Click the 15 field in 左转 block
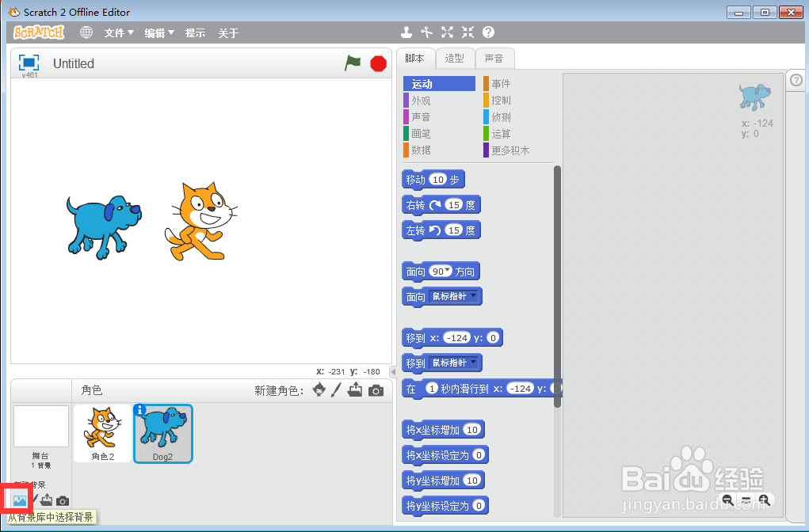The width and height of the screenshot is (809, 532). pos(454,230)
